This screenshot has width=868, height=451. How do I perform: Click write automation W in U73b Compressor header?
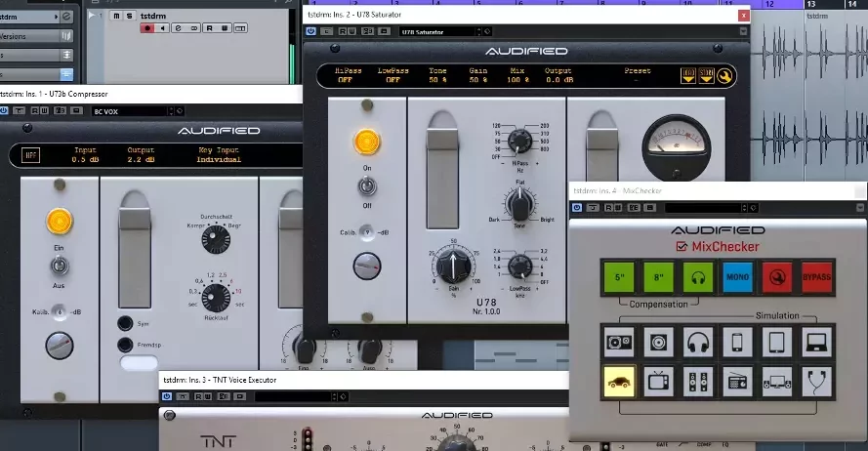(44, 110)
